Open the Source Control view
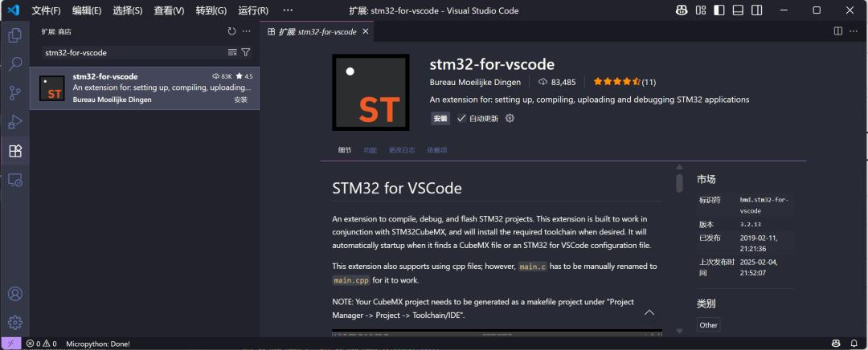Screen dimensions: 868x350 click(15, 93)
